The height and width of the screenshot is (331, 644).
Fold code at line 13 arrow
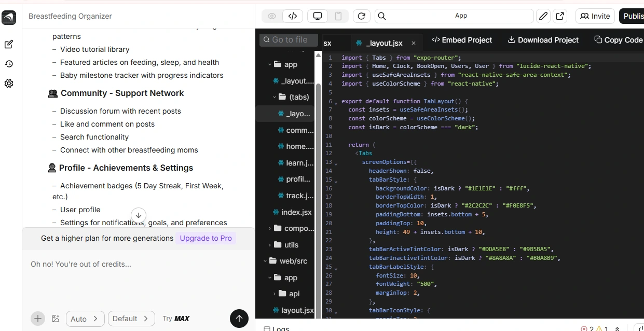coord(336,163)
